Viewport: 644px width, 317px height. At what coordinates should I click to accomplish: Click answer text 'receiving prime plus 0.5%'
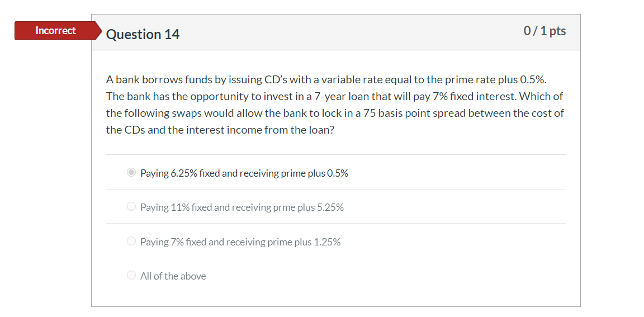click(x=293, y=173)
